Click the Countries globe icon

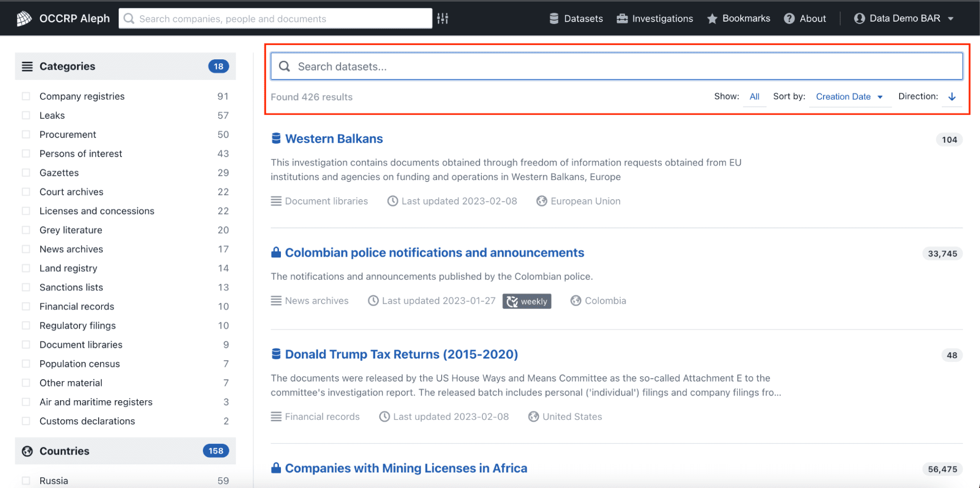pyautogui.click(x=27, y=451)
